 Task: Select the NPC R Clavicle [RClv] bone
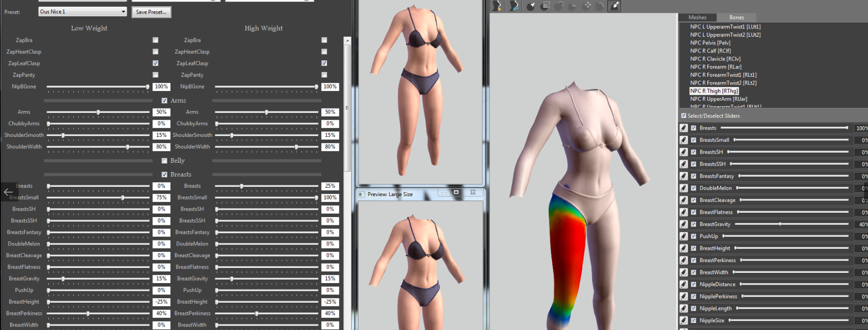click(x=715, y=59)
